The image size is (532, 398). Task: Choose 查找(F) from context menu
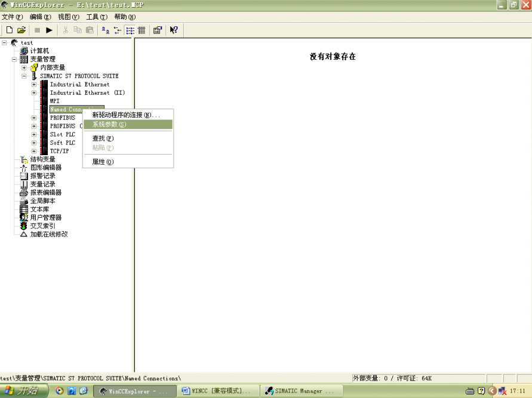tap(128, 138)
